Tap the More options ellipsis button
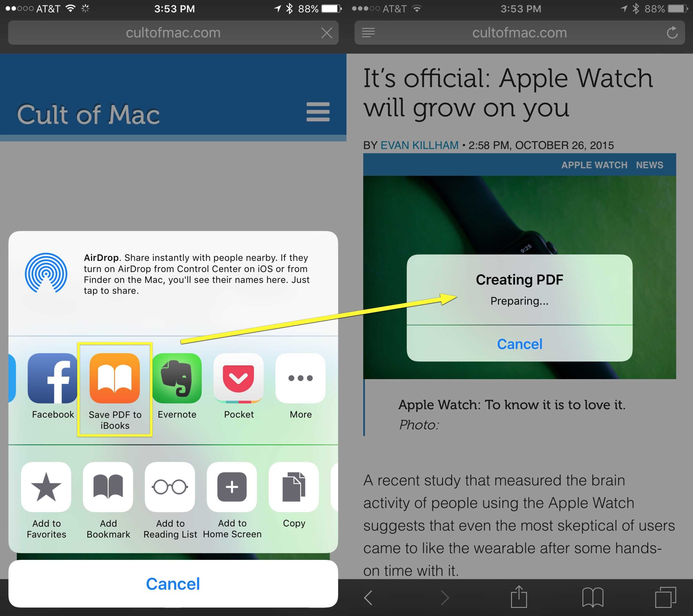Image resolution: width=693 pixels, height=616 pixels. pos(300,377)
